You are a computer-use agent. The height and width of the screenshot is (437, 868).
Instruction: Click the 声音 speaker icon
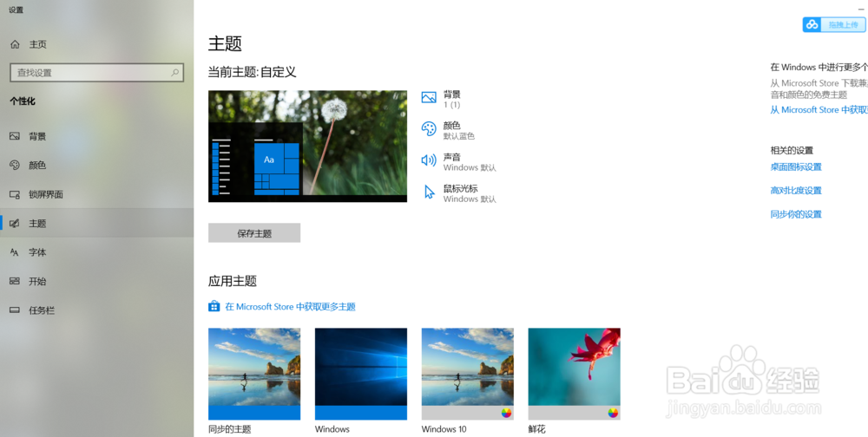(x=429, y=160)
